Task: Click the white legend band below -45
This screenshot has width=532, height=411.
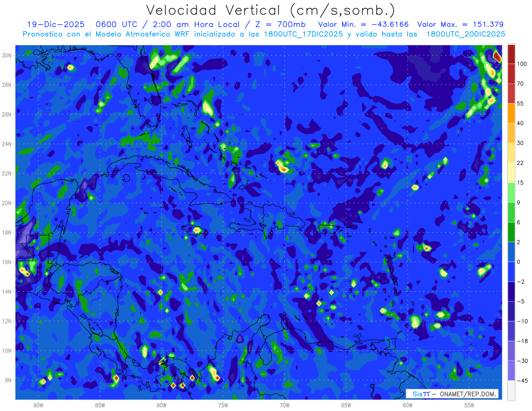Action: point(511,390)
